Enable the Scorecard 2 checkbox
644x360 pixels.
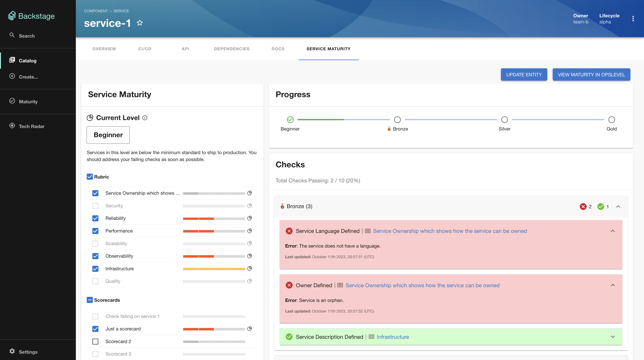[x=95, y=342]
